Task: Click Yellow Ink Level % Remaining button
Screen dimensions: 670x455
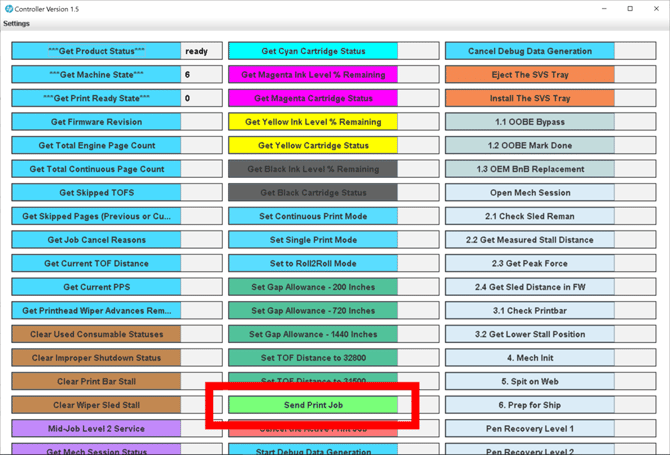Action: point(313,122)
